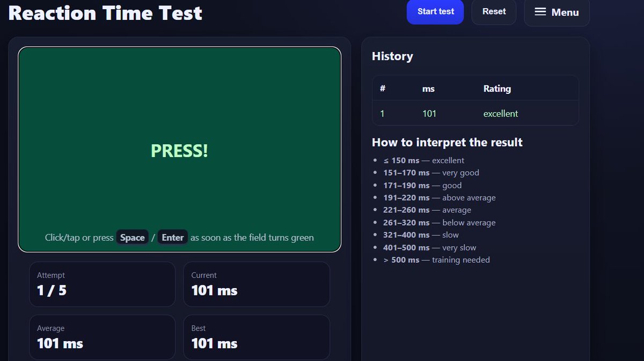Click the "Reaction Time Test" page title

coord(105,12)
